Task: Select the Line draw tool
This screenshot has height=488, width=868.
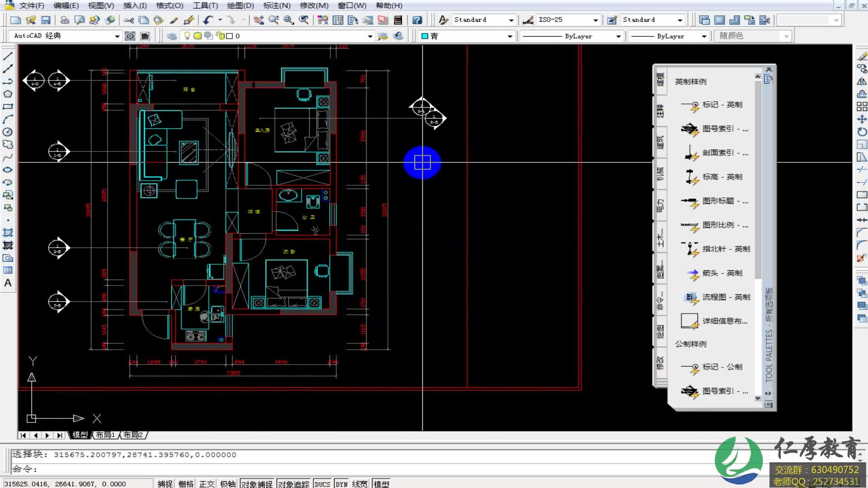Action: (x=8, y=56)
